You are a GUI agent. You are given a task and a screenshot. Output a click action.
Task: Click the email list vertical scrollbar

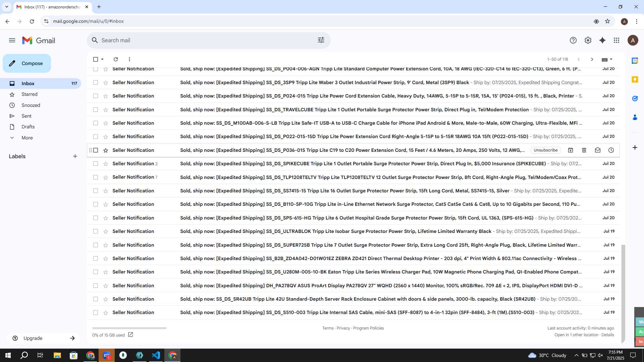tap(623, 294)
